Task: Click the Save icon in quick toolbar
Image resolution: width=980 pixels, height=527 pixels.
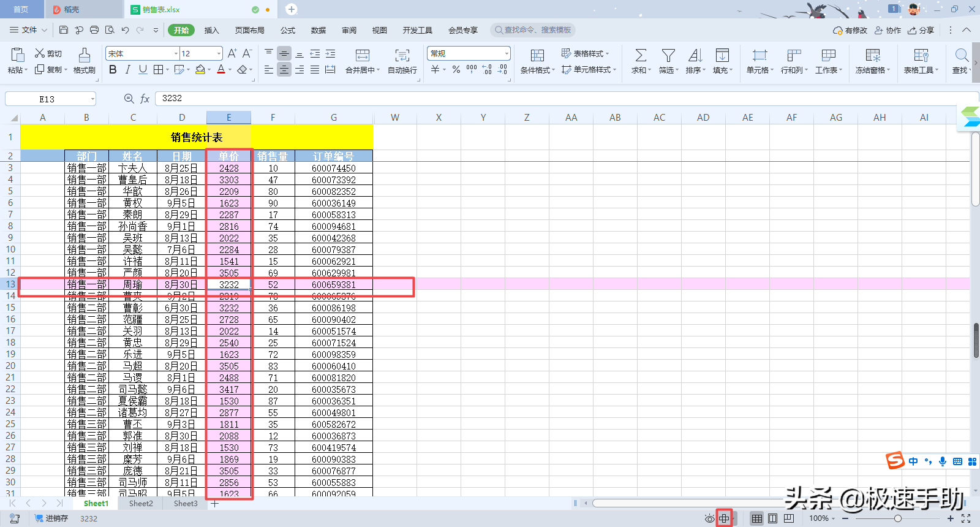Action: pyautogui.click(x=64, y=29)
